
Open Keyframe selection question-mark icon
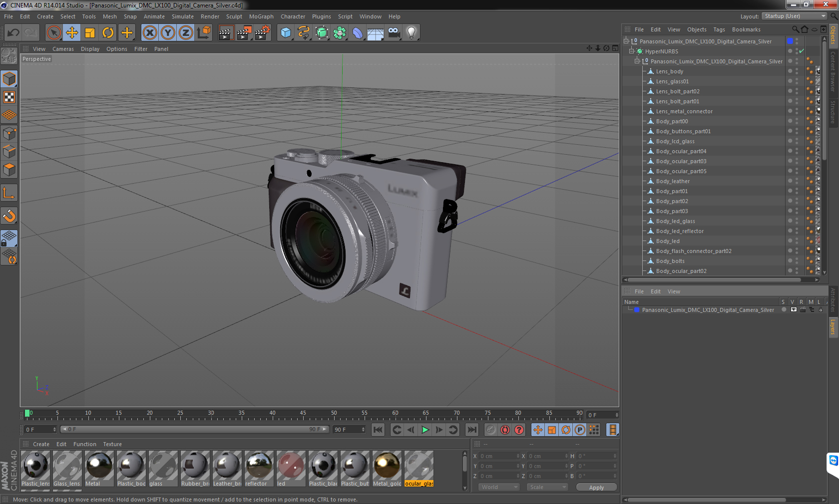tap(519, 430)
